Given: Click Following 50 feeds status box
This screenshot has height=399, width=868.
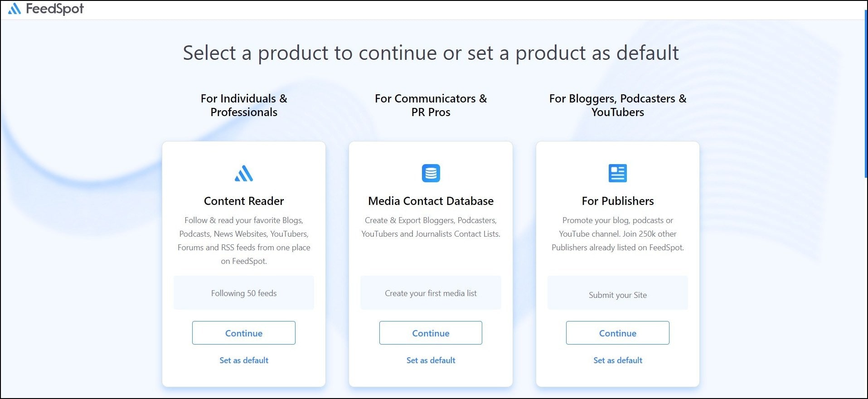Looking at the screenshot, I should click(x=243, y=293).
